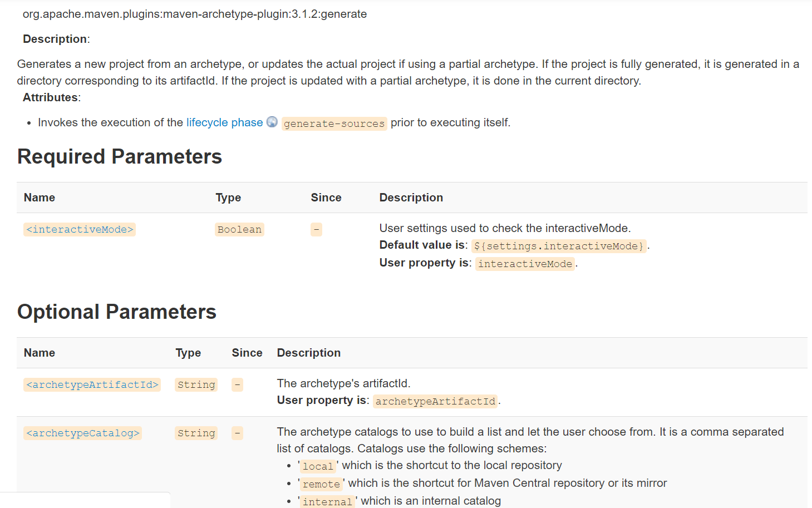Click the archetypeArtifactId user property code
Screen dimensions: 812x508
tap(435, 401)
